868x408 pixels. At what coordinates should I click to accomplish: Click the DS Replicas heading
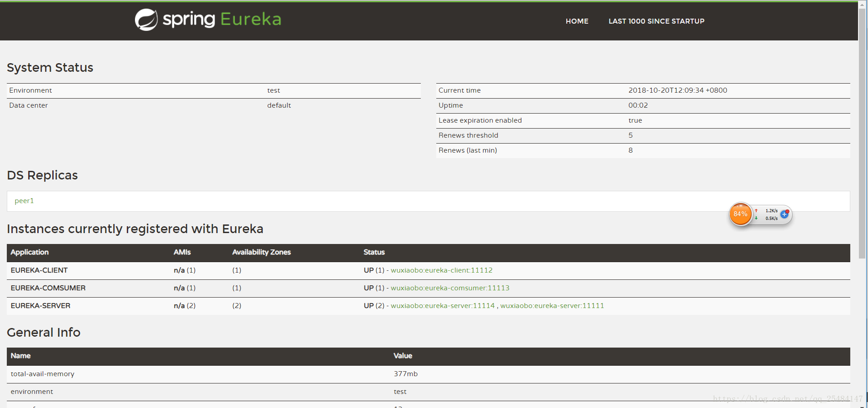tap(42, 175)
